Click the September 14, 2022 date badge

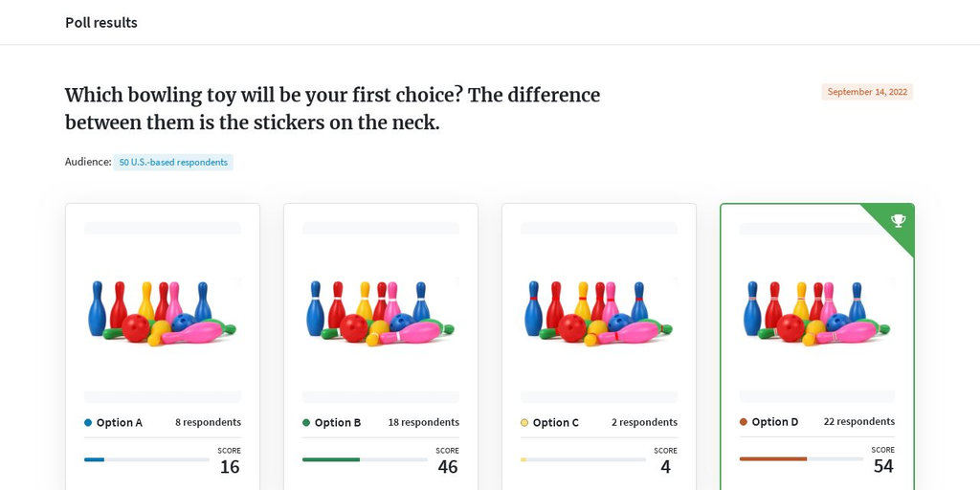[867, 92]
